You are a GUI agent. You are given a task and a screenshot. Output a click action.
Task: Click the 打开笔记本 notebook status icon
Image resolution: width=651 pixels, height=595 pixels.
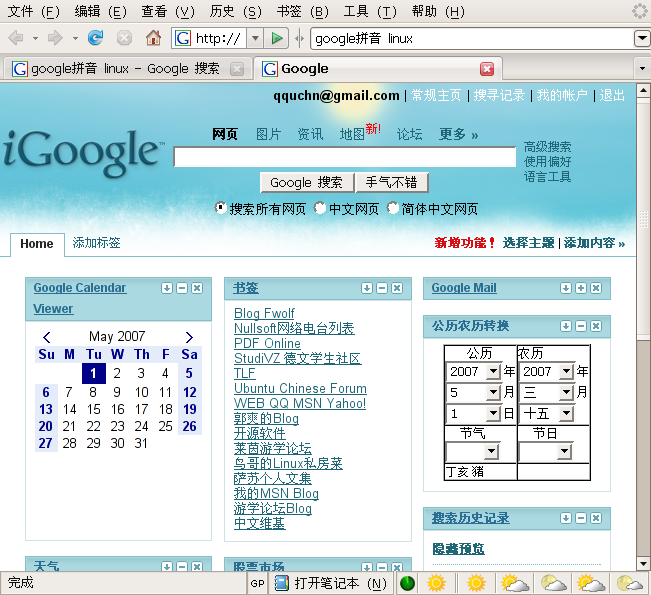point(330,583)
